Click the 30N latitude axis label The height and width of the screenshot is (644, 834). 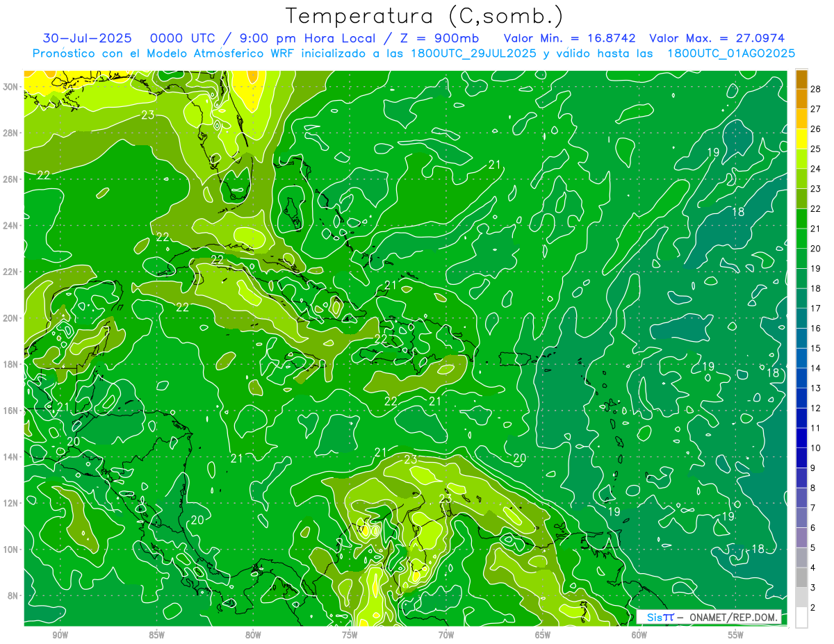12,87
